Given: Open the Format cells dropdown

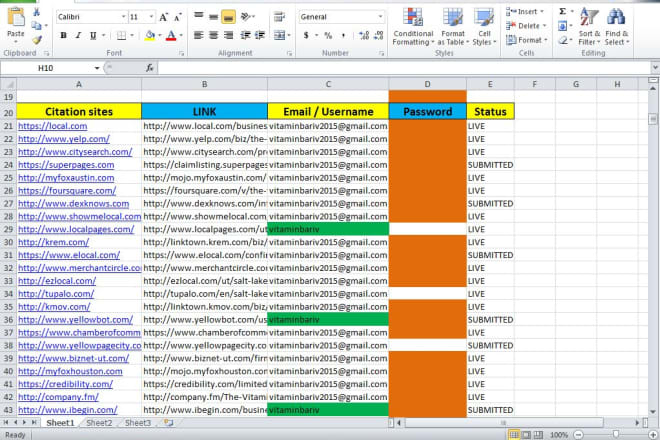Looking at the screenshot, I should (527, 40).
